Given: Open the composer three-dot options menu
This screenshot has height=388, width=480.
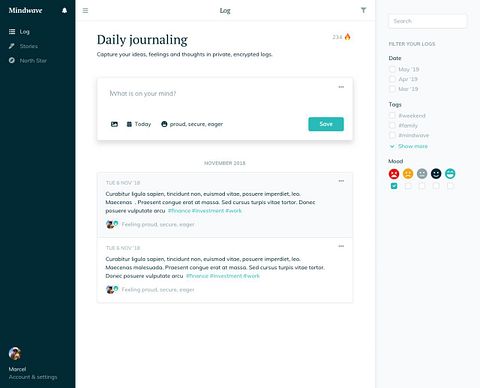Looking at the screenshot, I should [341, 87].
